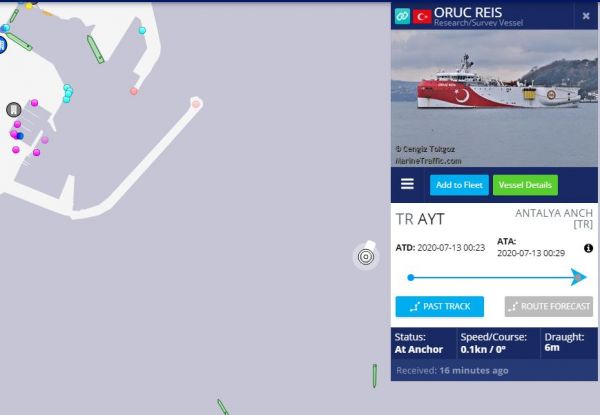
Task: Click the voyage progress start dot
Action: click(x=411, y=277)
